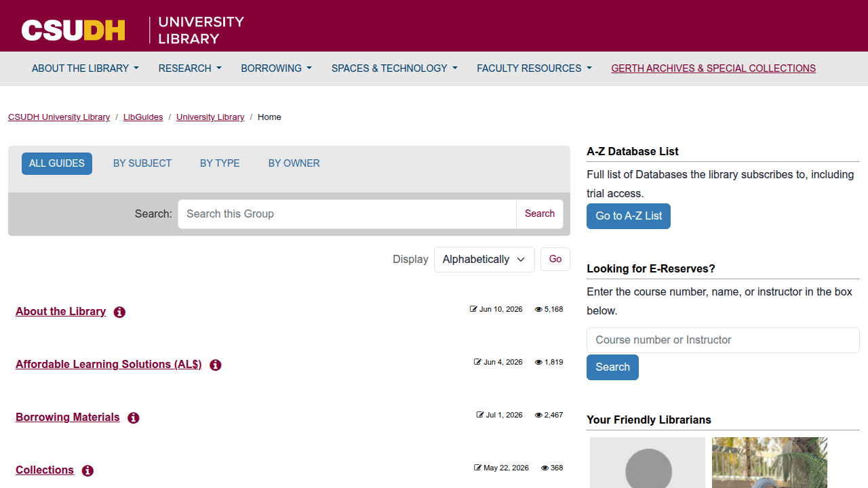
Task: Open info icon for Borrowing Materials
Action: (x=134, y=418)
